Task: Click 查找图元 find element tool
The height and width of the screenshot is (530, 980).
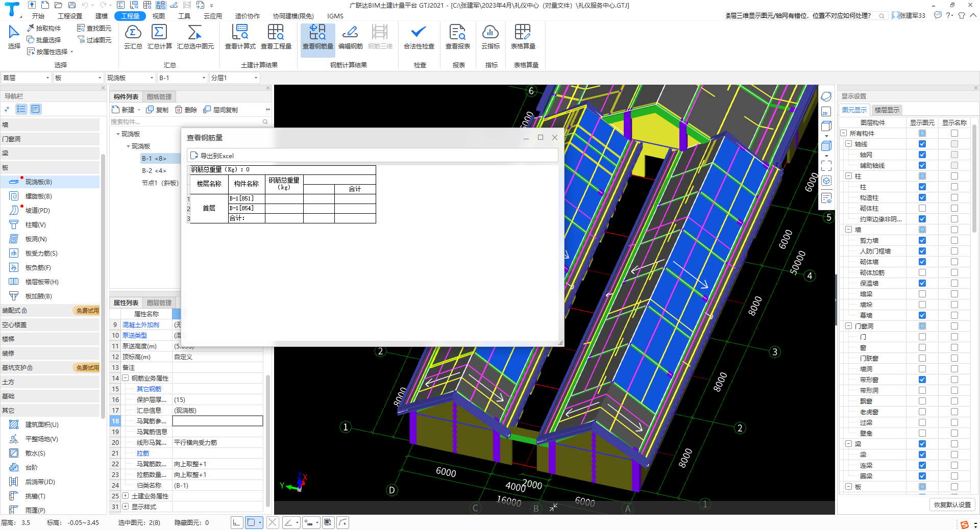Action: 94,28
